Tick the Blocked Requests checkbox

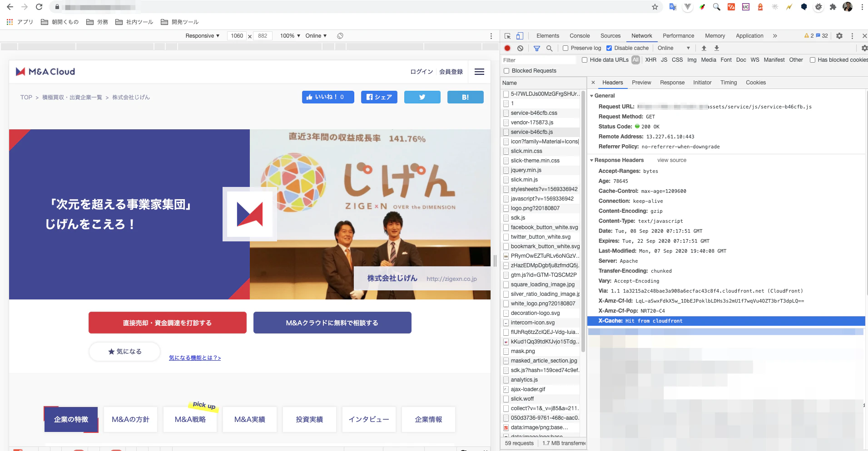(506, 71)
